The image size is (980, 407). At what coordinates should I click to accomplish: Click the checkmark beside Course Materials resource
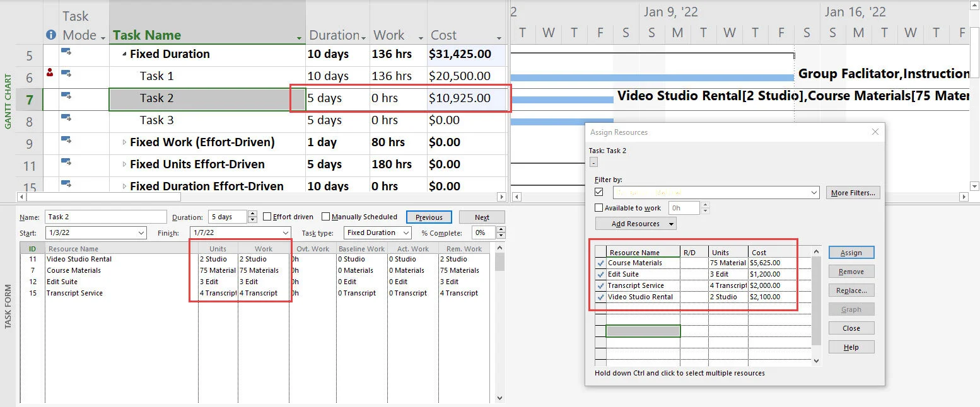(600, 263)
